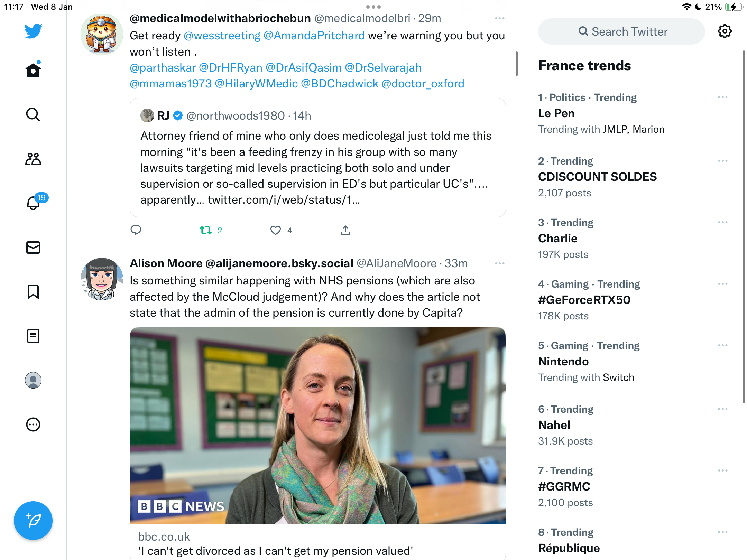Open the Messages envelope icon
Viewport: 747px width, 560px height.
click(33, 248)
